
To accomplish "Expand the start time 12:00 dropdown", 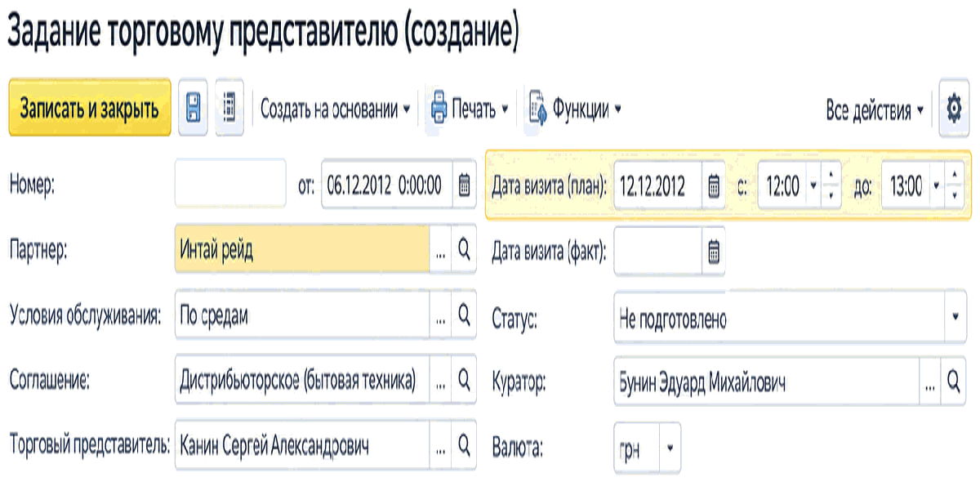I will coord(813,185).
